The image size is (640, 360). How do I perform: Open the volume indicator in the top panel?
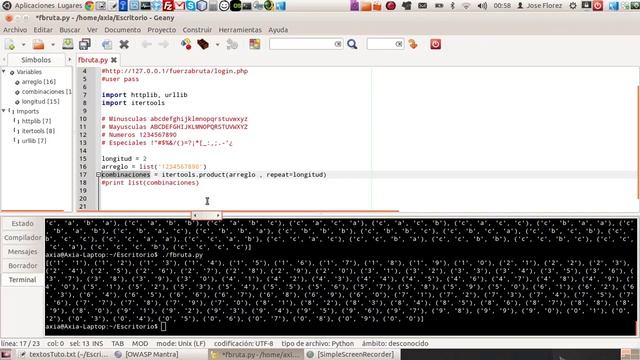pos(482,6)
